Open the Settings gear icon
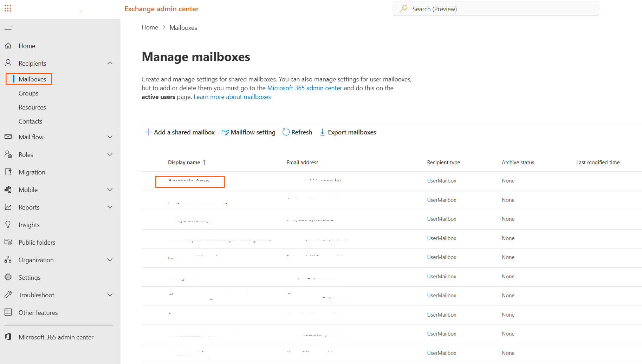The image size is (642, 364). tap(8, 277)
